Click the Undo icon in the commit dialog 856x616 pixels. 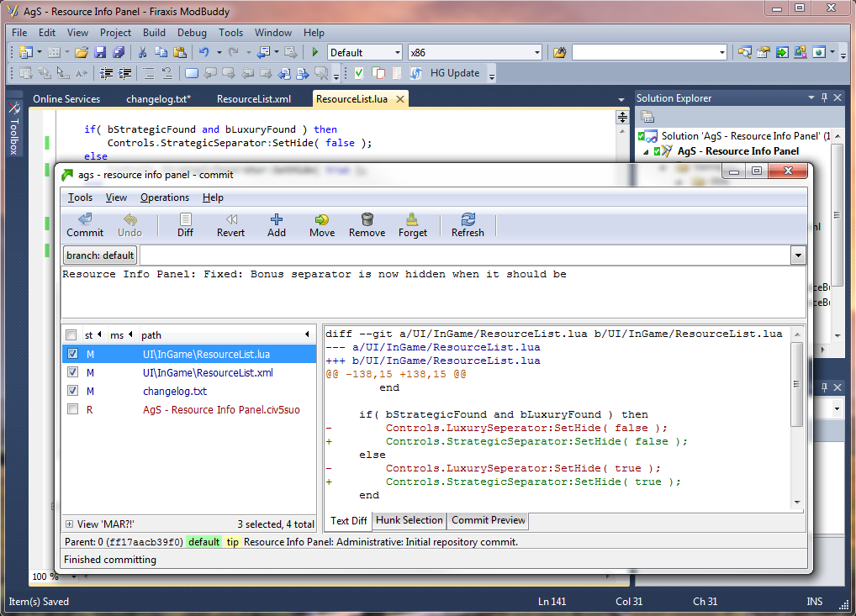[x=130, y=219]
